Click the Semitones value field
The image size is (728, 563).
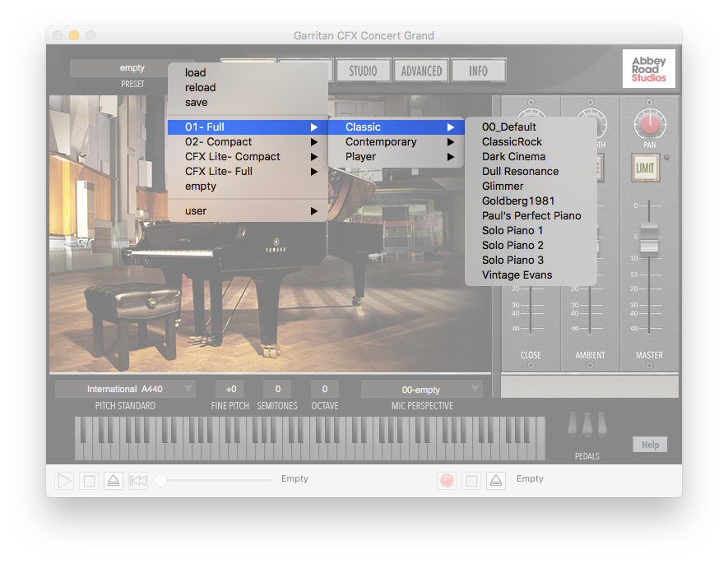[278, 389]
